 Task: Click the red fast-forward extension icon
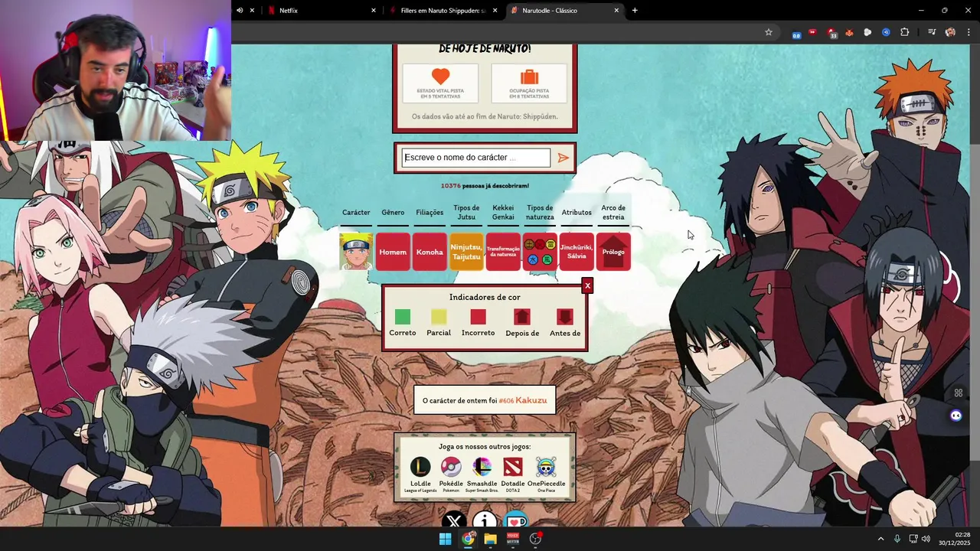[x=813, y=32]
